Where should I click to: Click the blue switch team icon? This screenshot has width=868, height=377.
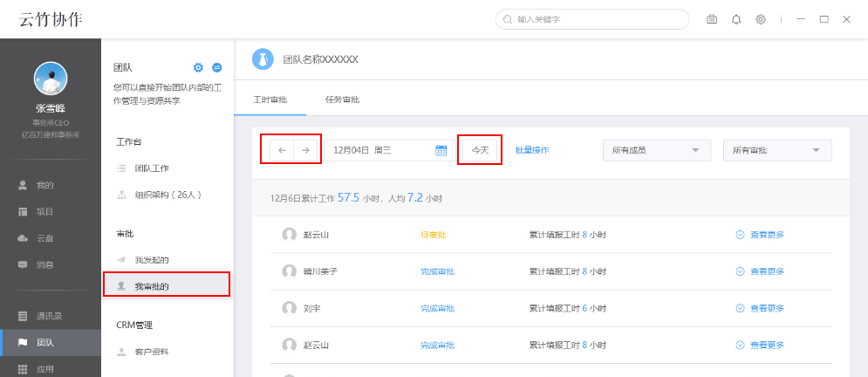(x=217, y=67)
